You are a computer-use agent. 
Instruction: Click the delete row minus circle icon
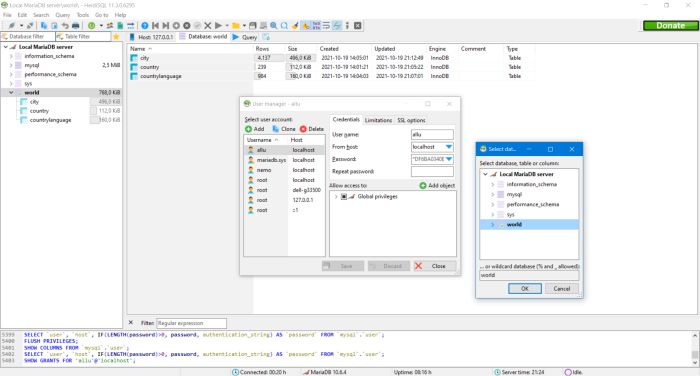(x=187, y=25)
